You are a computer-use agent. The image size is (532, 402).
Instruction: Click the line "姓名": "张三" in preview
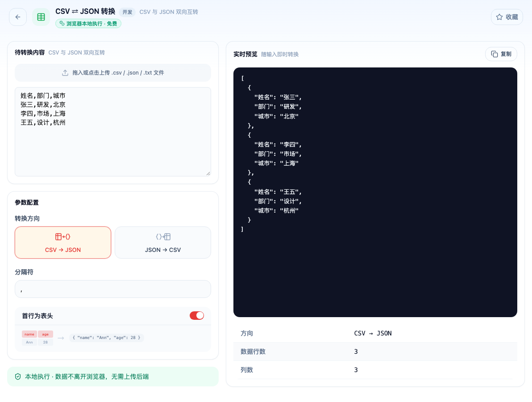point(278,97)
